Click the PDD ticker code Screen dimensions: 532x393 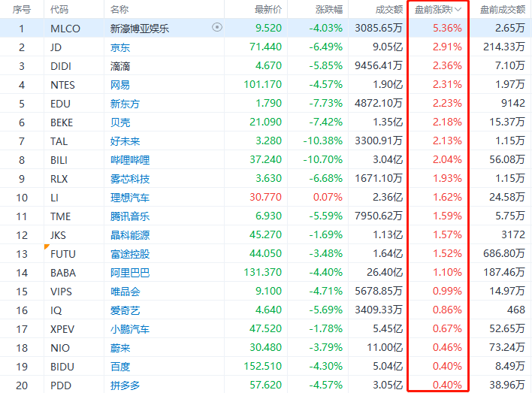pos(61,385)
